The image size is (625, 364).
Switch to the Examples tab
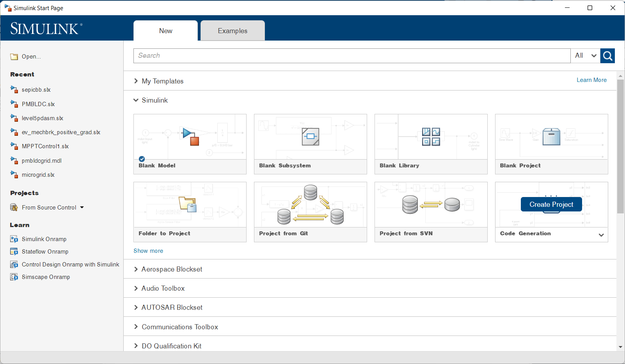pos(233,31)
